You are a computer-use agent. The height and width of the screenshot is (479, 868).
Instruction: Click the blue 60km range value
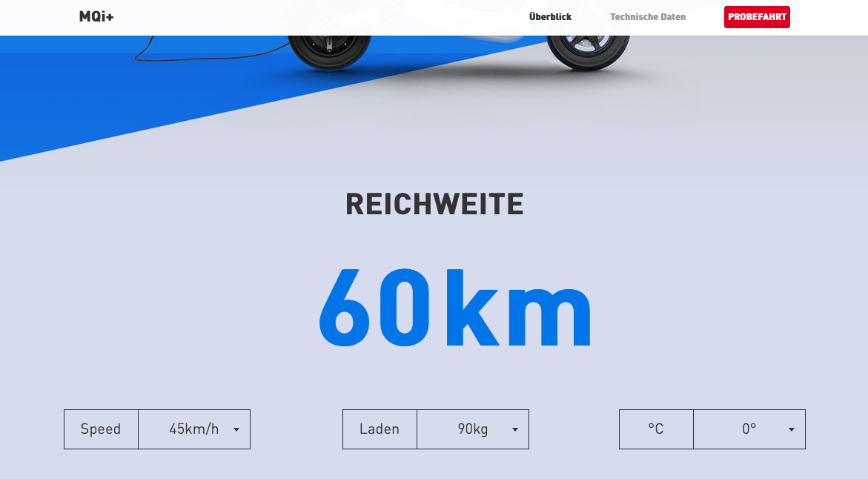(x=455, y=309)
